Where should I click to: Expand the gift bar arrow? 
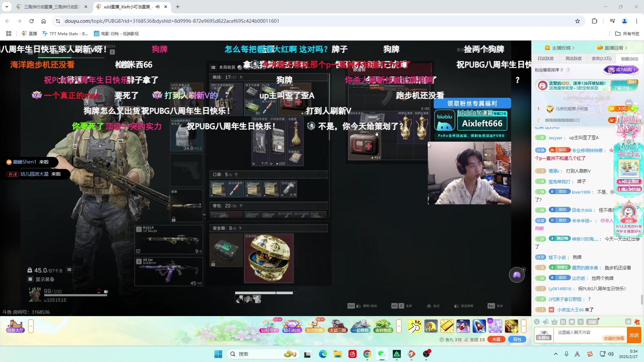click(x=524, y=326)
